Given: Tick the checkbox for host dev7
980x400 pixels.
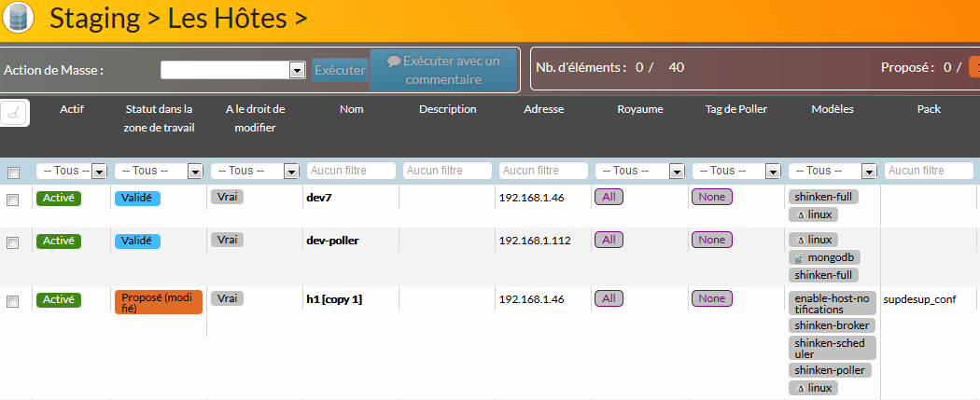Looking at the screenshot, I should tap(13, 199).
